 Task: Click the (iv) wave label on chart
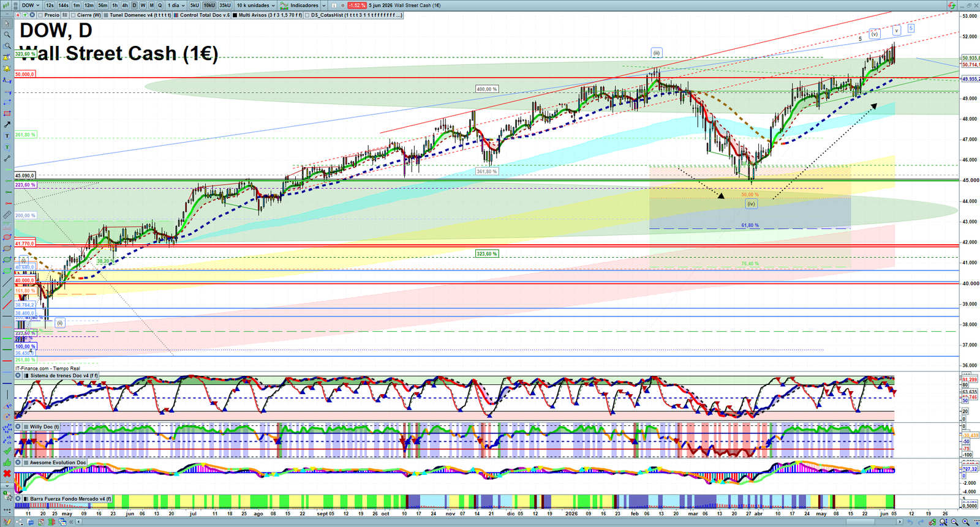751,204
